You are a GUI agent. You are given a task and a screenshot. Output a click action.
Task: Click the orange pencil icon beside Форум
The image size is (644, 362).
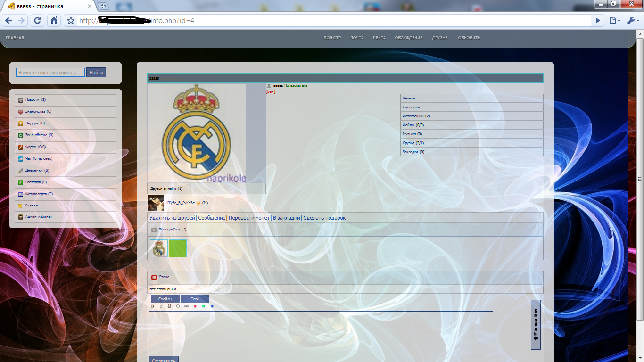(x=20, y=147)
